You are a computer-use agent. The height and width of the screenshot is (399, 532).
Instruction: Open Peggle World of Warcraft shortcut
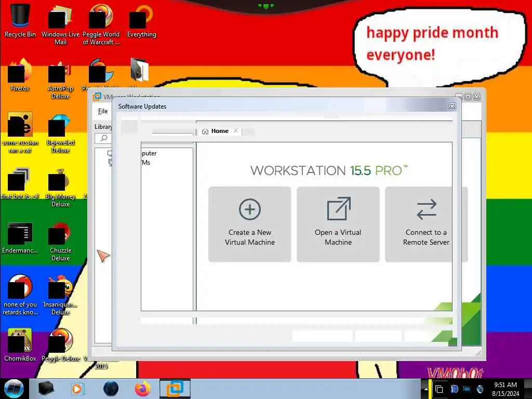point(101,24)
